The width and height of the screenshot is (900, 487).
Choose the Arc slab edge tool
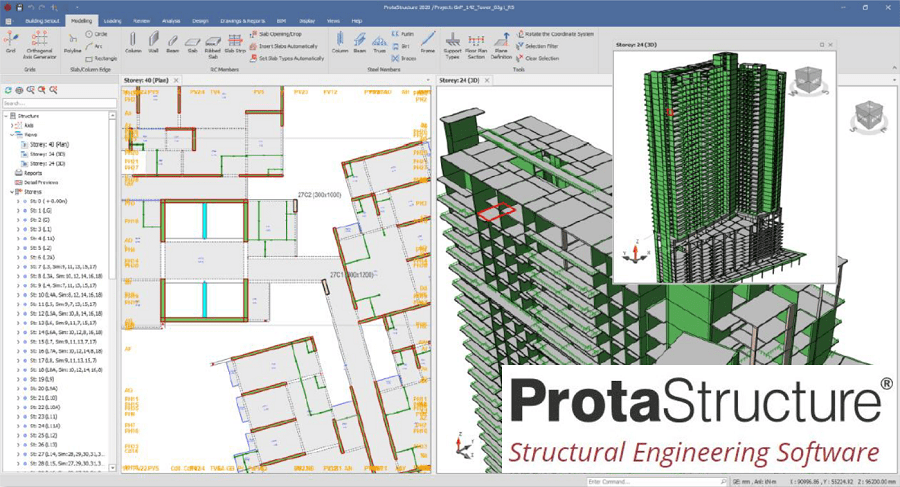[94, 46]
